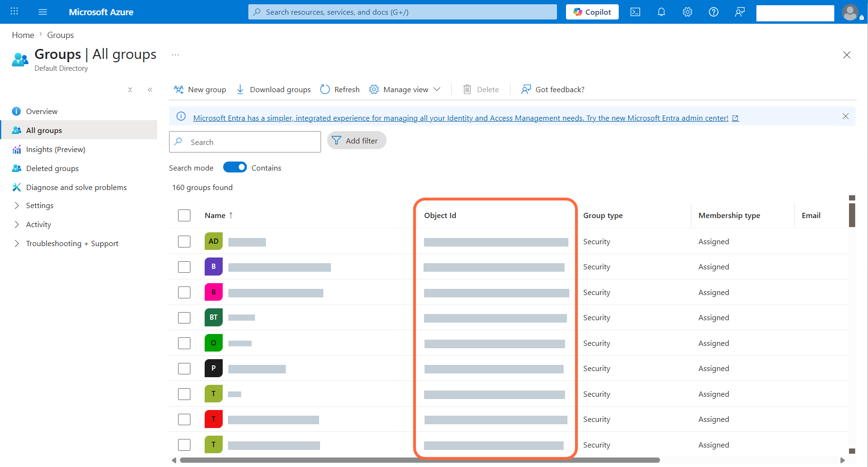Click the BT group avatar

point(214,317)
